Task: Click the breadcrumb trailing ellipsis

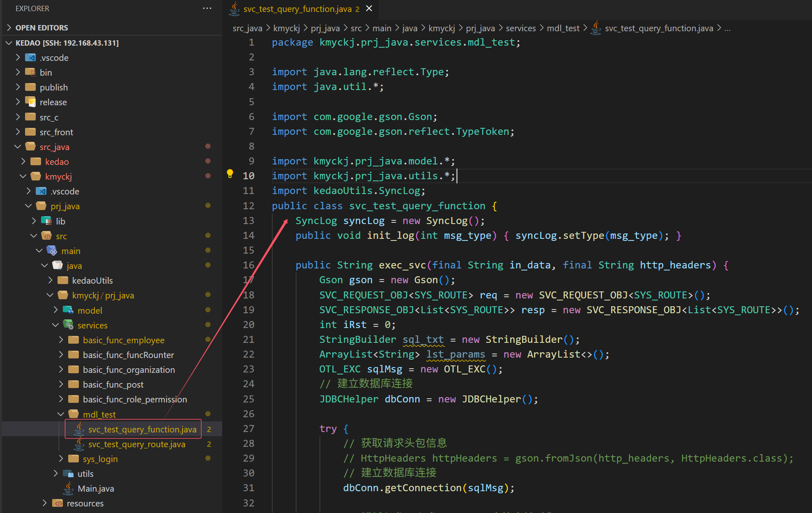Action: pos(727,28)
